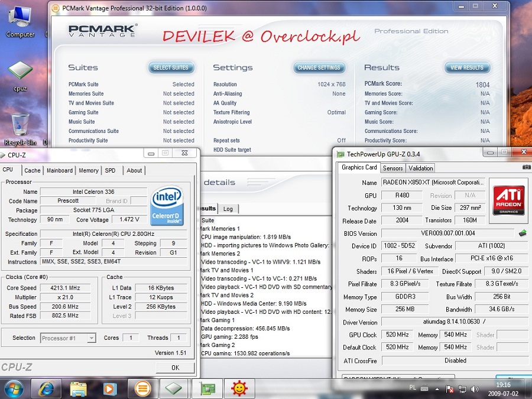
Task: Click the BIOS Version field in GPU-Z
Action: (x=448, y=233)
